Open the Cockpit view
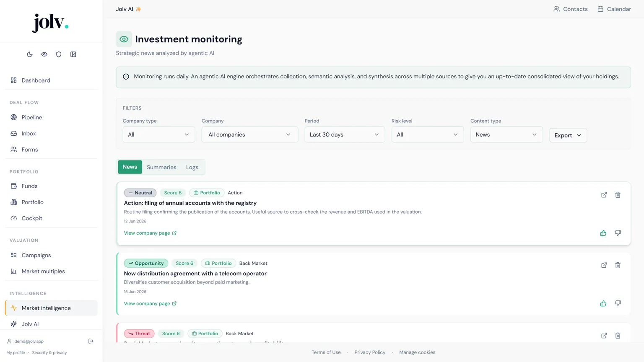The width and height of the screenshot is (644, 362). pyautogui.click(x=51, y=218)
